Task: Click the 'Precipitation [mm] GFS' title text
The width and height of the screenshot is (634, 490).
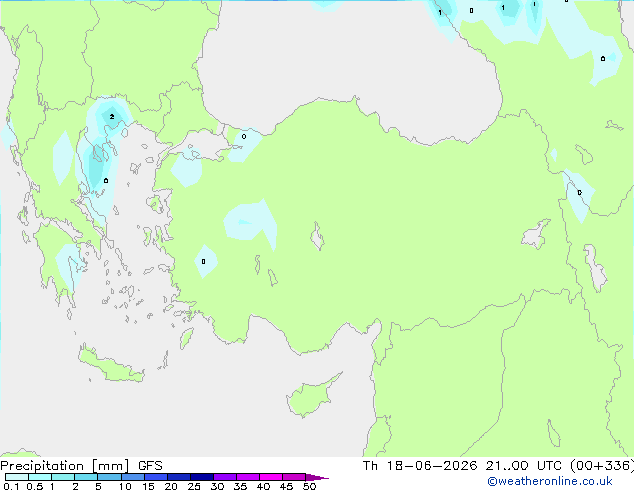Action: (x=81, y=466)
